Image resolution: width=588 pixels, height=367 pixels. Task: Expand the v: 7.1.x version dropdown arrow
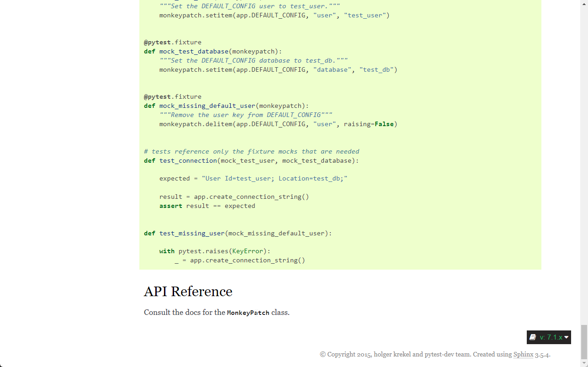pyautogui.click(x=567, y=337)
